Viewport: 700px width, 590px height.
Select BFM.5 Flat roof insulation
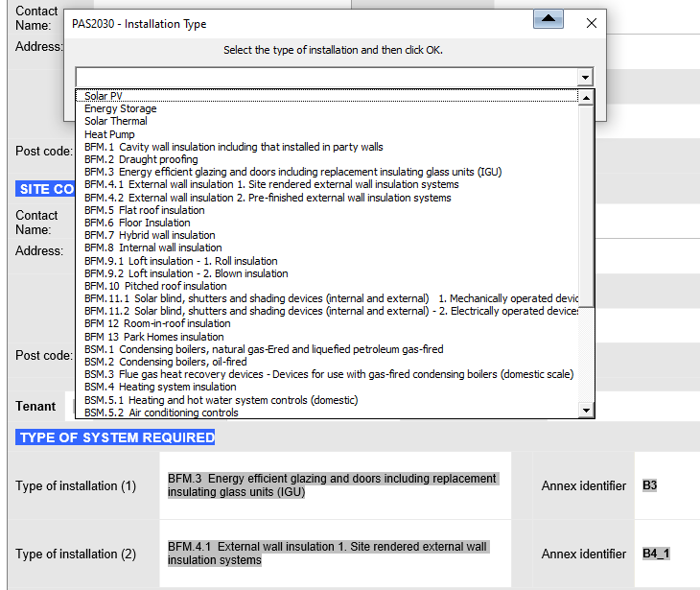click(144, 210)
